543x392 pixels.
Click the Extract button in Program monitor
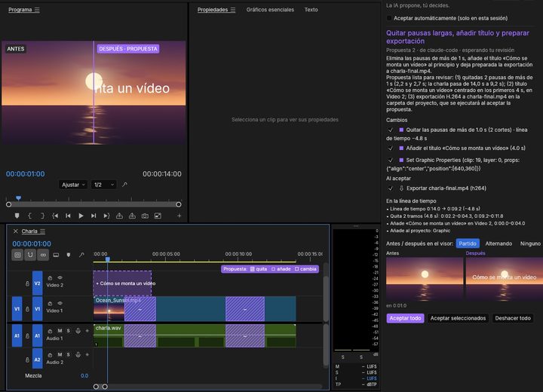[x=132, y=216]
